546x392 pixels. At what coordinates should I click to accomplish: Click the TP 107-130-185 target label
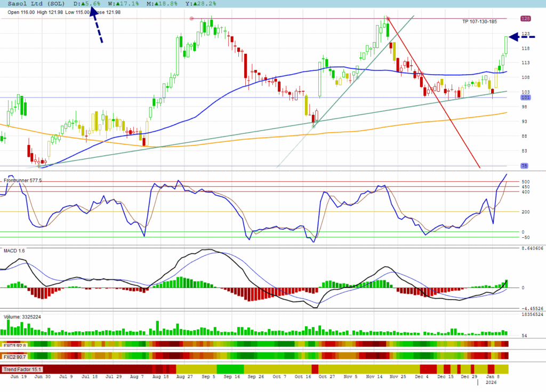[479, 21]
